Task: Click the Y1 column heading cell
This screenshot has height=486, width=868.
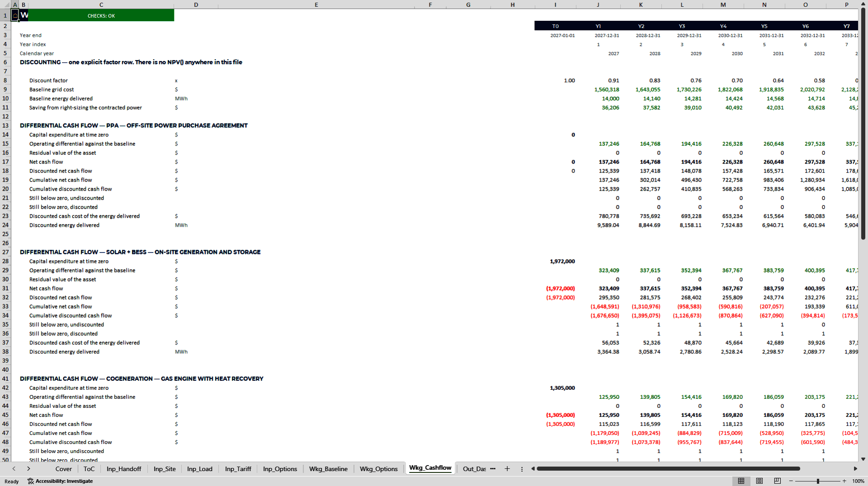Action: [598, 26]
